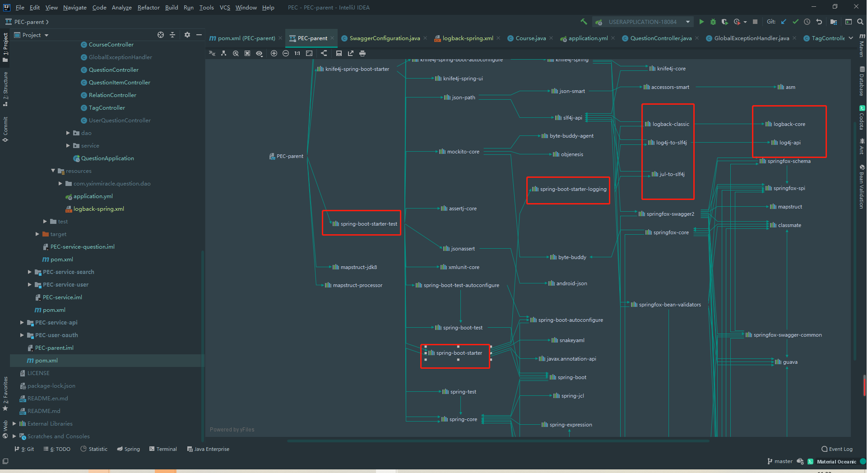The height and width of the screenshot is (473, 868).
Task: Toggle the Favorites tool window stripe
Action: tap(5, 394)
